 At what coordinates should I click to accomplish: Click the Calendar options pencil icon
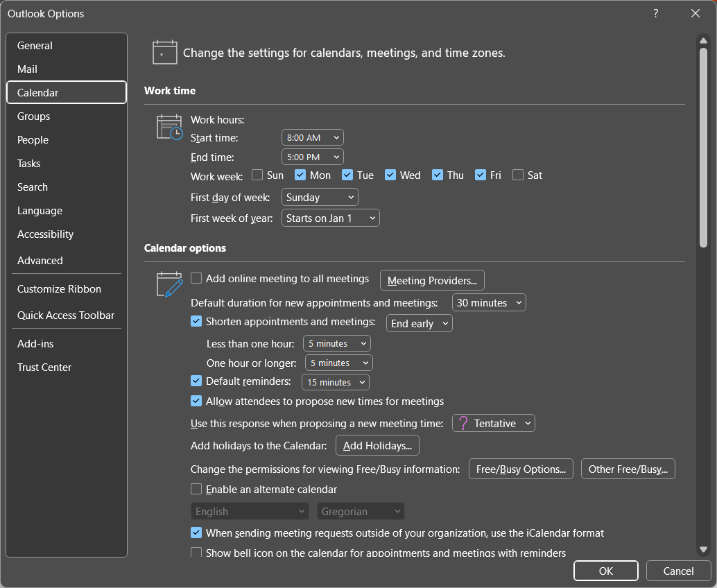pyautogui.click(x=170, y=284)
